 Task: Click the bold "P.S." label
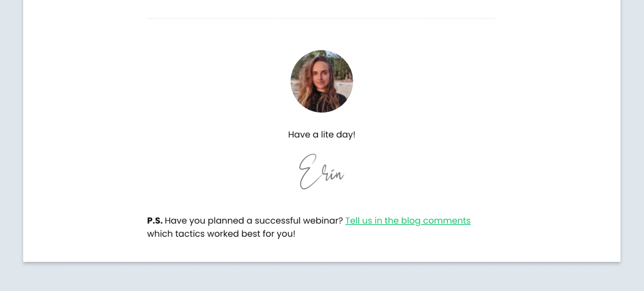click(x=155, y=221)
